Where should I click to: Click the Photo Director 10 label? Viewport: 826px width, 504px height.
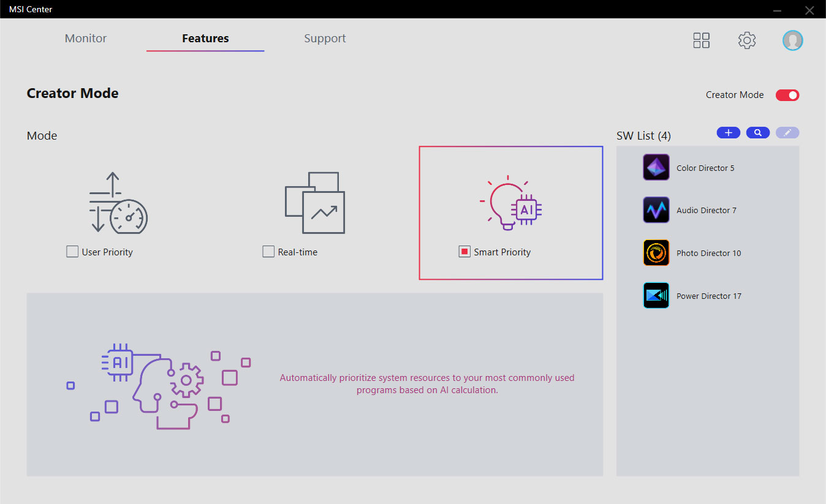pyautogui.click(x=709, y=253)
